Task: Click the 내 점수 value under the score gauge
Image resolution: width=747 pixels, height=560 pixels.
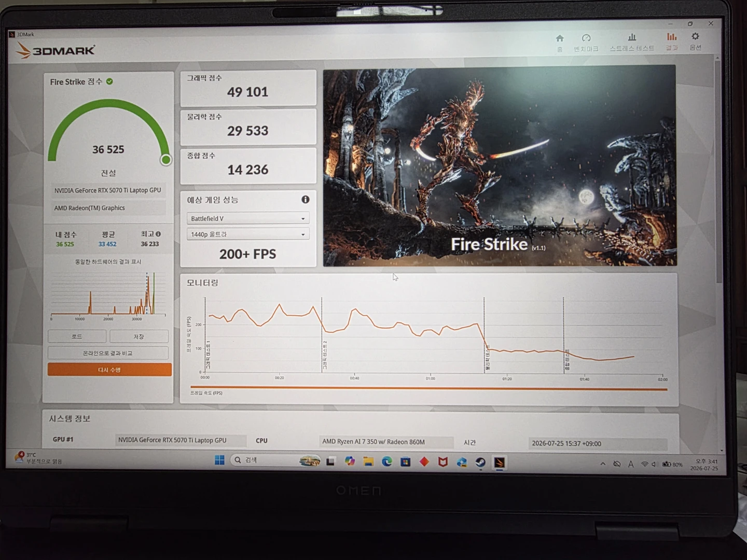Action: 65,244
